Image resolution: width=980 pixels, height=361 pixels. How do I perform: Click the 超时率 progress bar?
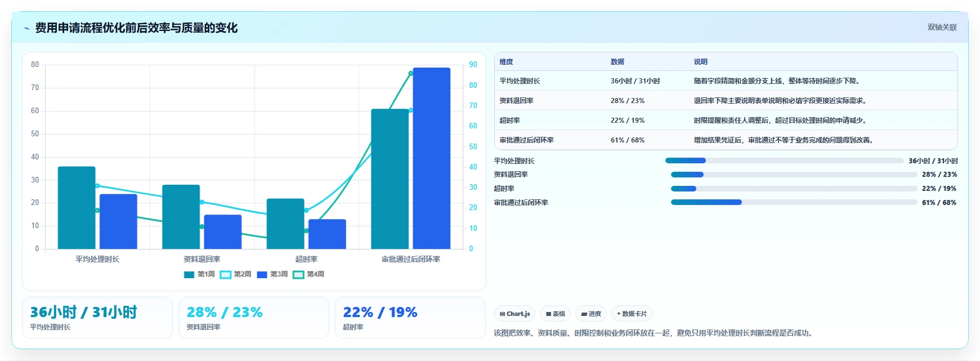(794, 189)
